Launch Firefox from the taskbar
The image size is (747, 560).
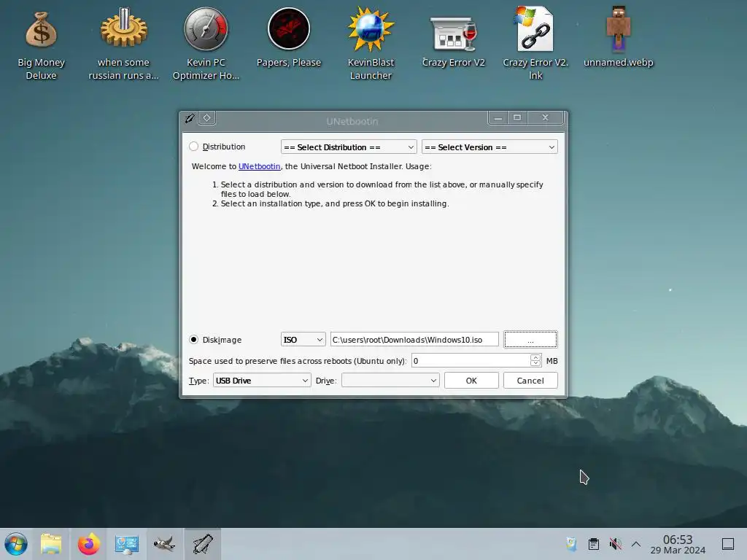[x=88, y=544]
